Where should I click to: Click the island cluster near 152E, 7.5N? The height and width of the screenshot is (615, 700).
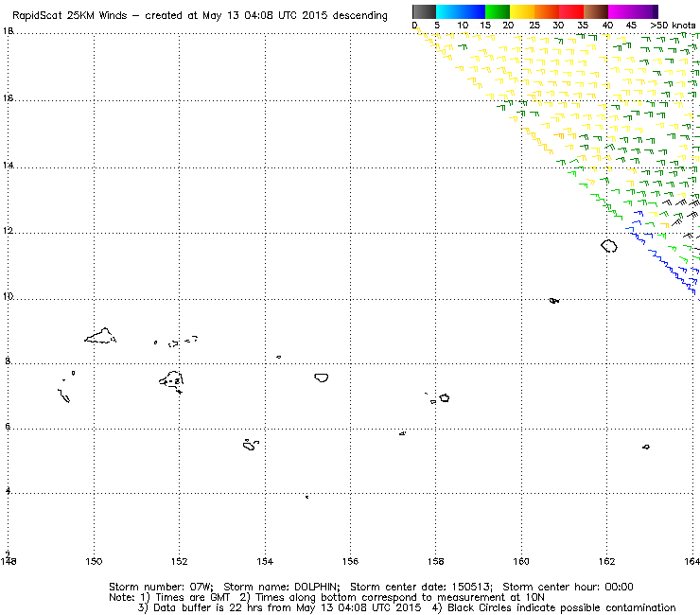(x=171, y=382)
